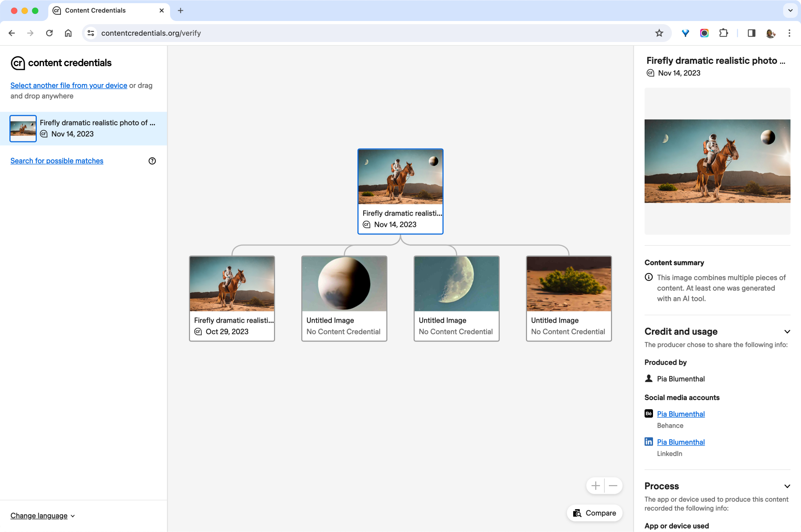Reload the page
Screen dimensions: 801x532
[49, 33]
